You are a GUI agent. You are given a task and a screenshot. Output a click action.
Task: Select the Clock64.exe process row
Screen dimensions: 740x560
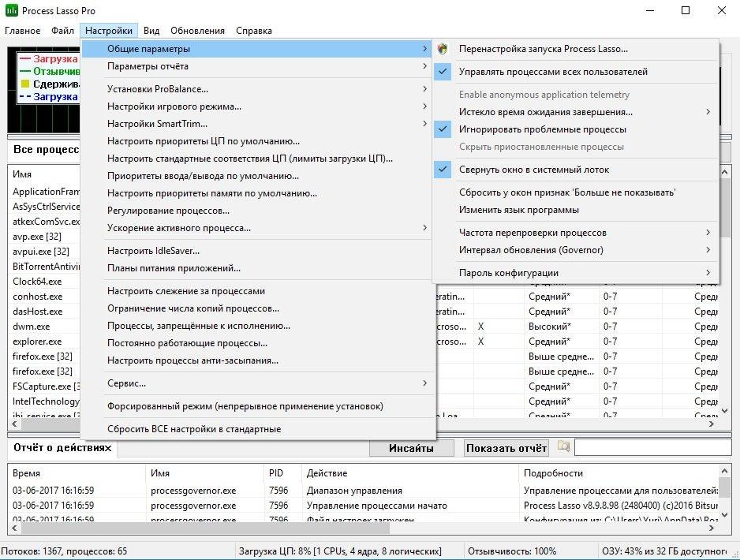pos(44,281)
